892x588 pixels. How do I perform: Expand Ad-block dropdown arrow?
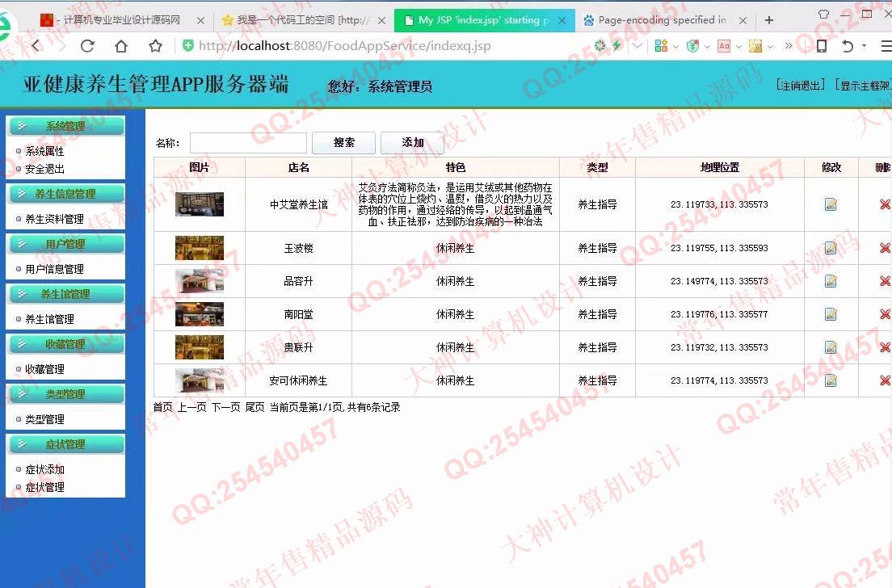(x=738, y=47)
